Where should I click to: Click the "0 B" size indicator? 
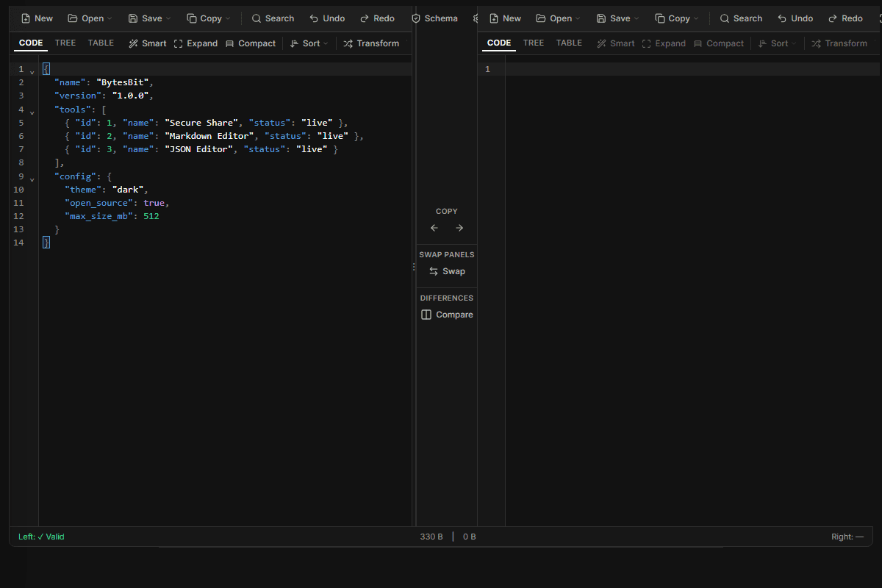click(470, 537)
